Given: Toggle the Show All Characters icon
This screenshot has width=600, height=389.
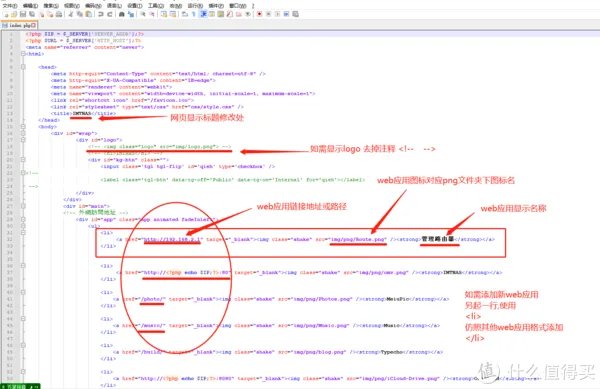Looking at the screenshot, I should pyautogui.click(x=194, y=14).
